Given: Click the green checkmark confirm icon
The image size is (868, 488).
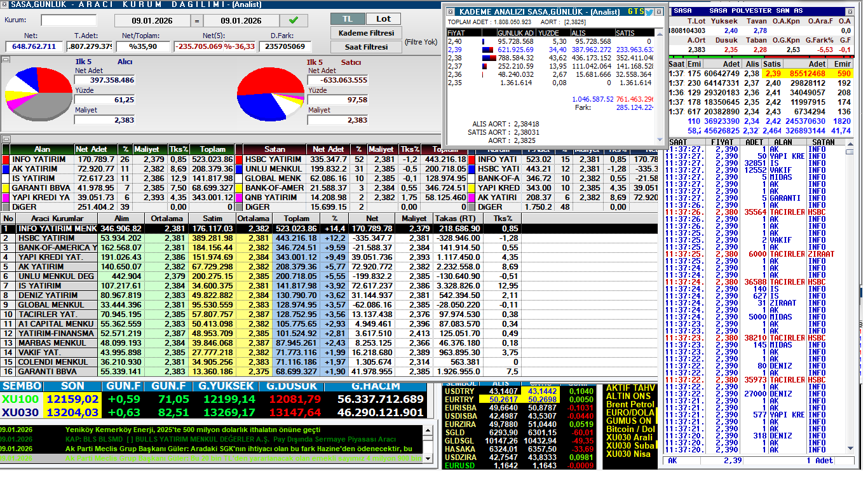Looking at the screenshot, I should [294, 21].
